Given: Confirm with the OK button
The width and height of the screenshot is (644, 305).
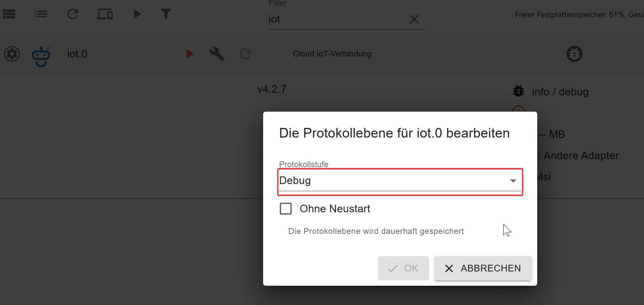Looking at the screenshot, I should point(403,268).
